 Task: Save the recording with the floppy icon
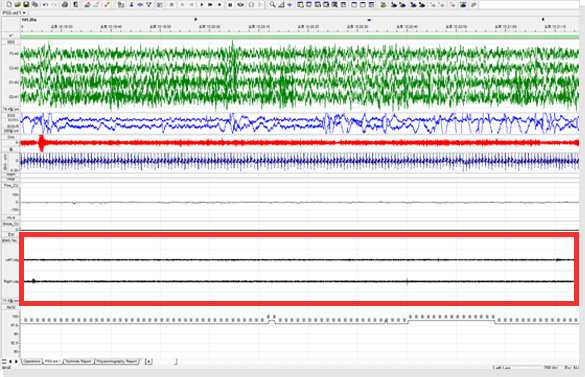(26, 4)
